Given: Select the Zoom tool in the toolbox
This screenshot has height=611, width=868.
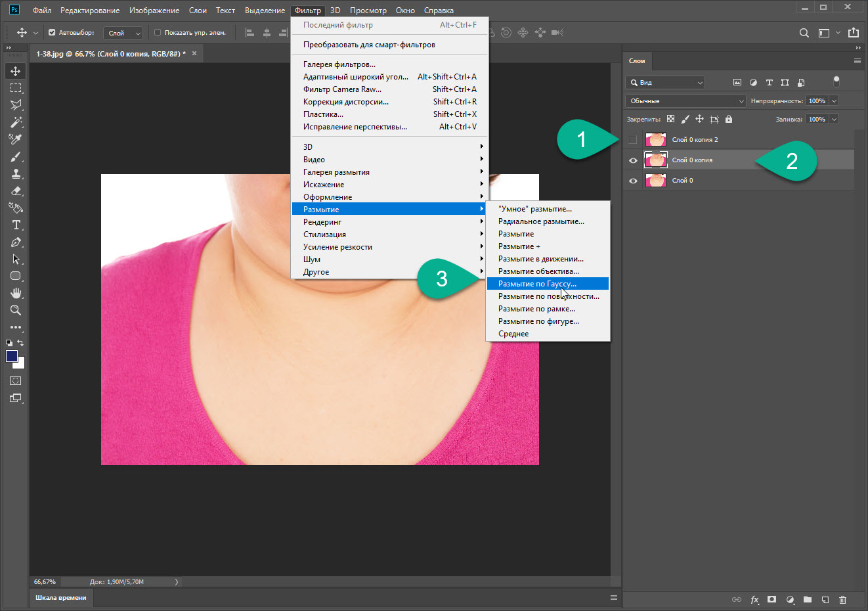Looking at the screenshot, I should 16,310.
